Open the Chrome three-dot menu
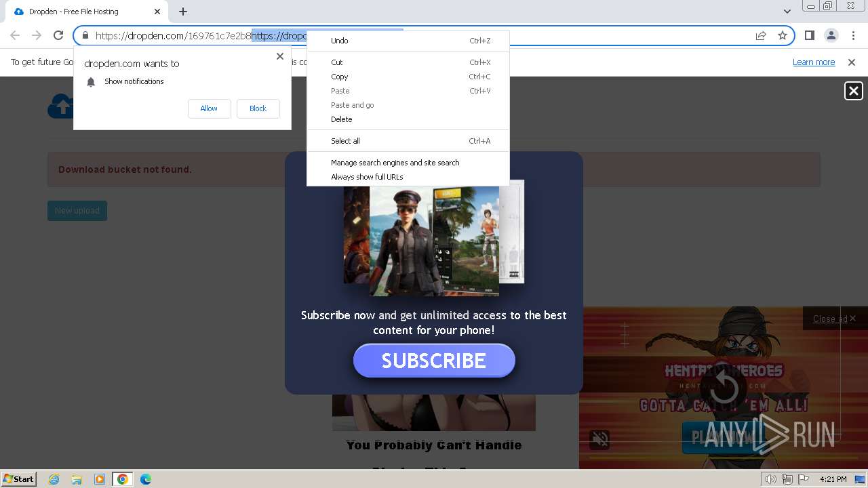 pyautogui.click(x=853, y=35)
